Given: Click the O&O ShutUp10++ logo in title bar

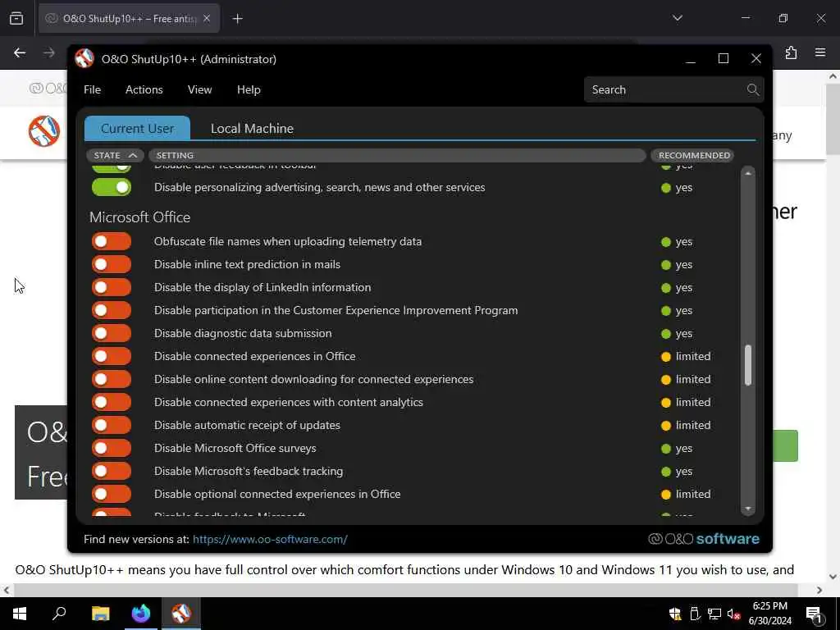Looking at the screenshot, I should click(x=84, y=58).
